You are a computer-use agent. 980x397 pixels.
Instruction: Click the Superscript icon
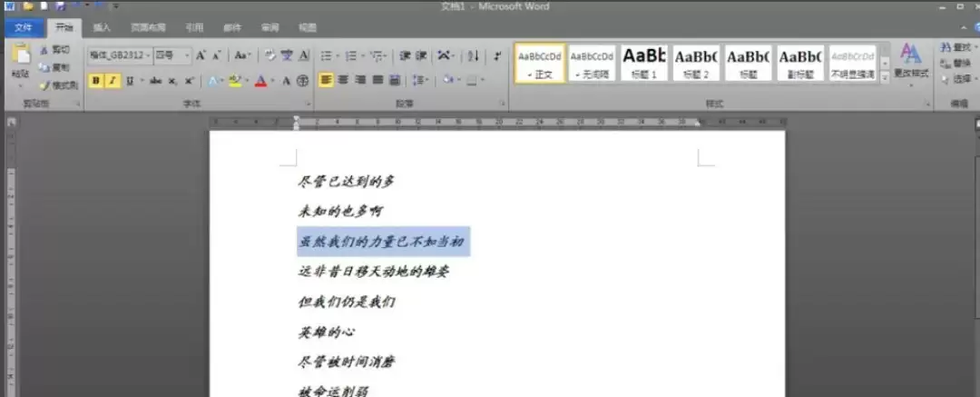coord(188,81)
